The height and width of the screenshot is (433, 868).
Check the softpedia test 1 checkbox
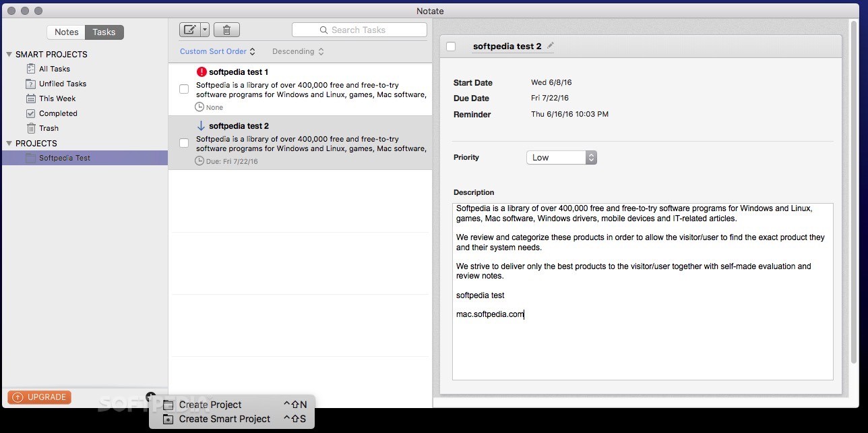(184, 89)
